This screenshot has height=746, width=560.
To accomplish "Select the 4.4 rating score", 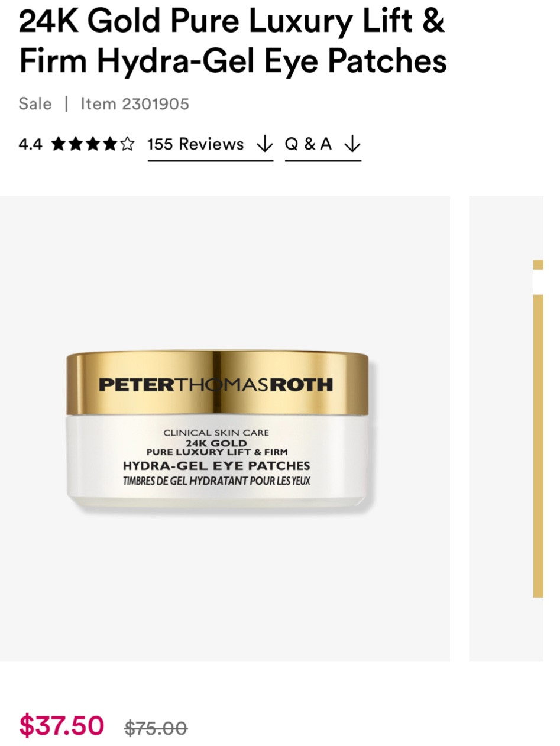I will [30, 144].
